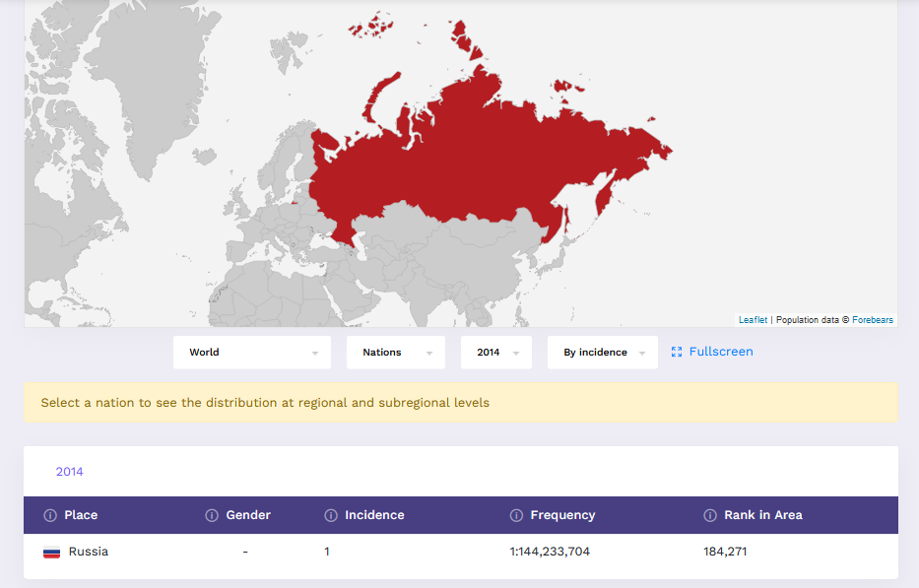Open the 2014 year dropdown
Image resolution: width=919 pixels, height=588 pixels.
(496, 353)
